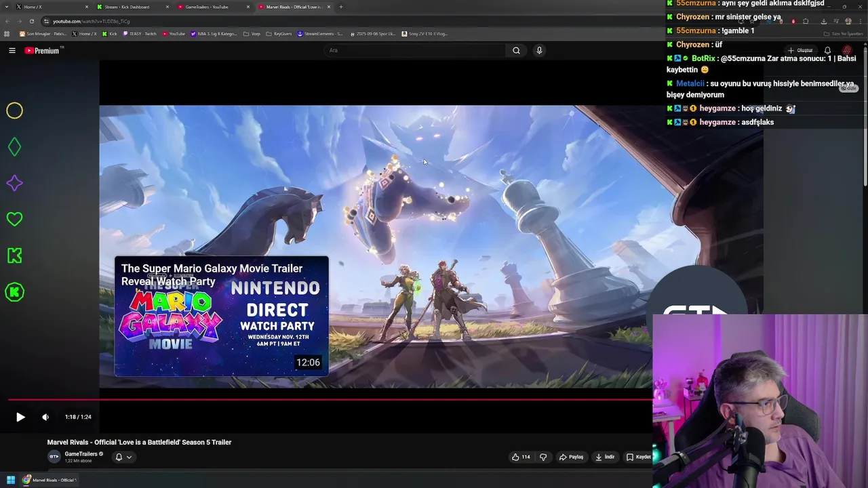
Task: Open the bookmarks apps grid icon
Action: [7, 33]
